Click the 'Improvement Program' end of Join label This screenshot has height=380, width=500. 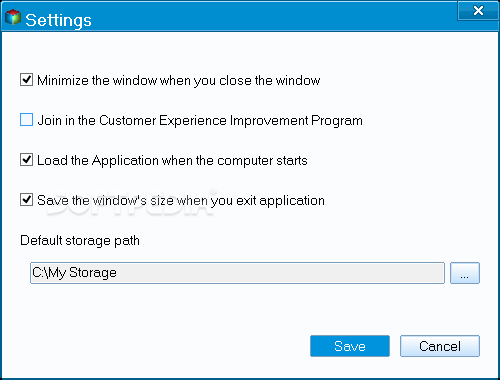pos(296,120)
